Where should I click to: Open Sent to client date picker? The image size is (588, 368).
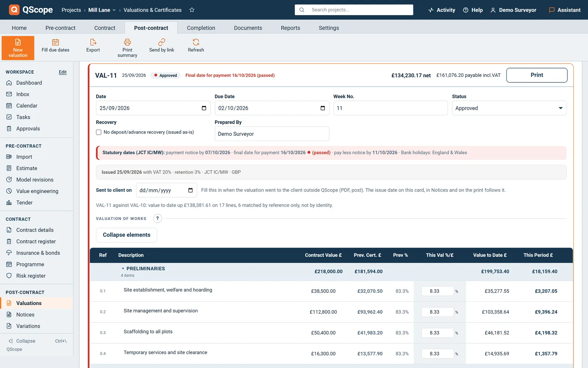pyautogui.click(x=190, y=190)
